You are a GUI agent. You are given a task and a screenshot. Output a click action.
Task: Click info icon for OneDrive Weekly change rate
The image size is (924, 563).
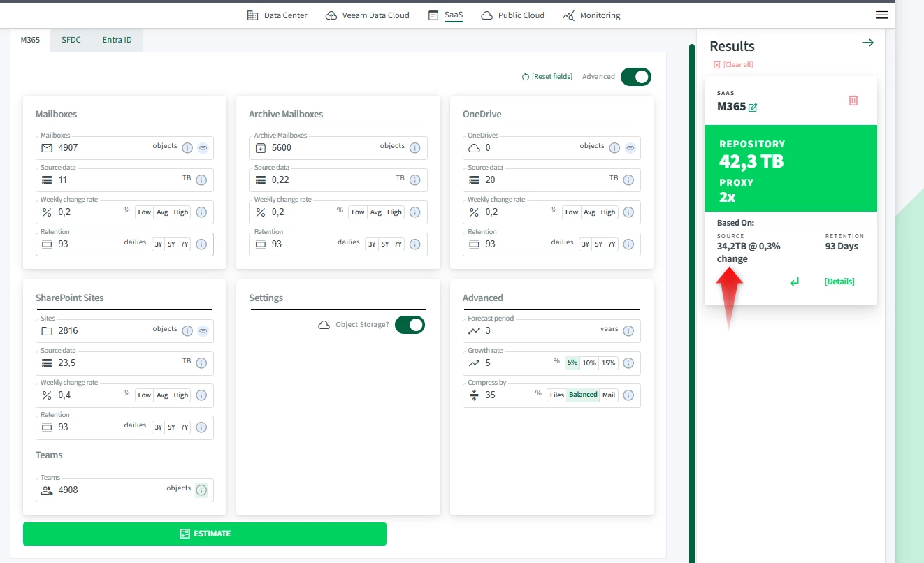pos(628,212)
